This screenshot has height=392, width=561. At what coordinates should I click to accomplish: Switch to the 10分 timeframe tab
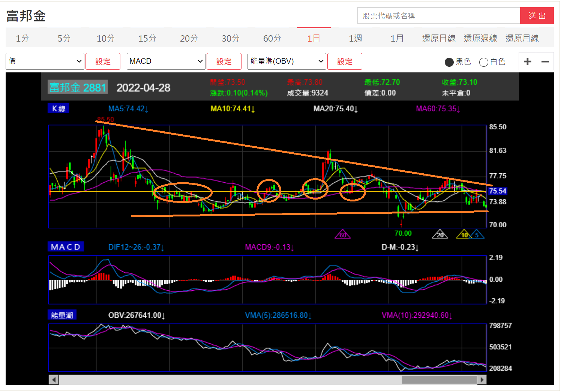(106, 38)
